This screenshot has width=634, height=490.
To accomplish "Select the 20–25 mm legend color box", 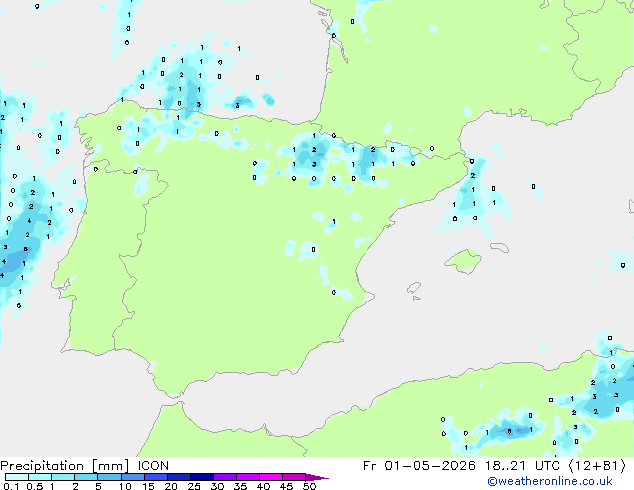I will click(x=179, y=477).
